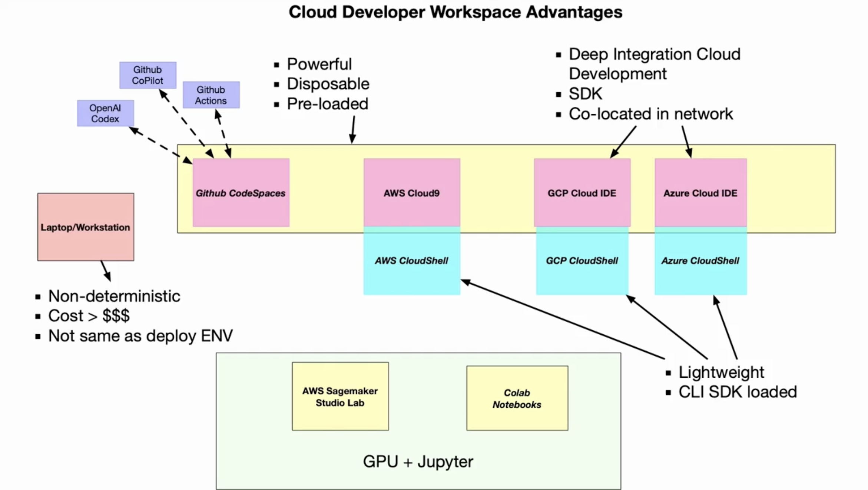Click the Lightweight bullet text
The image size is (868, 490).
tap(721, 372)
